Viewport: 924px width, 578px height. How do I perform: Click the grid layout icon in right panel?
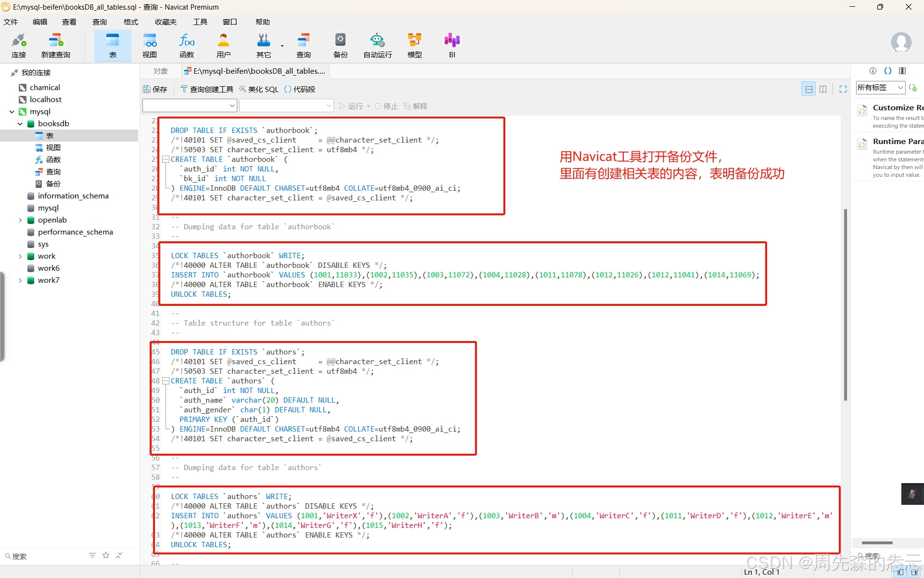coord(902,71)
